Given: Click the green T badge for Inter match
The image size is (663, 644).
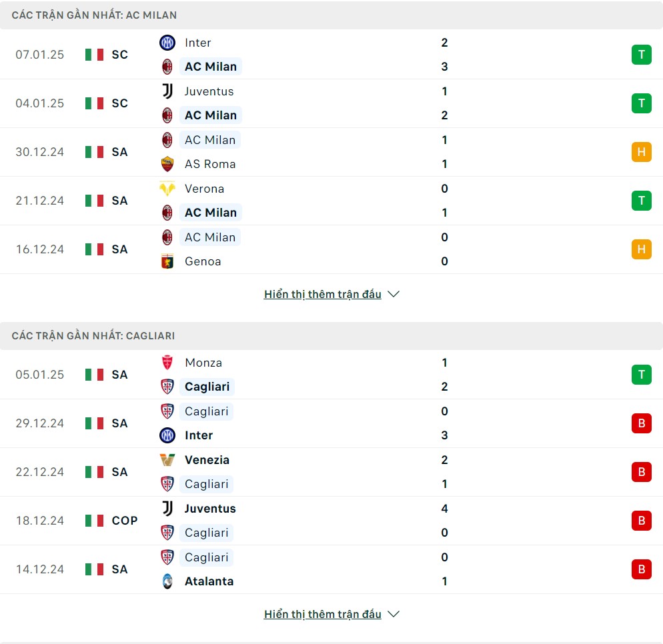Looking at the screenshot, I should pos(642,55).
